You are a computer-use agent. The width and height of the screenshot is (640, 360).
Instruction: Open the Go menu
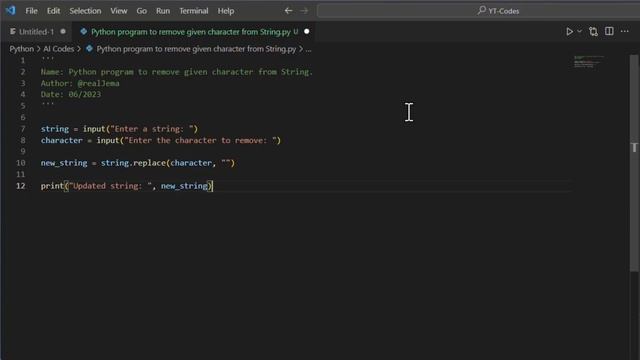pyautogui.click(x=142, y=11)
